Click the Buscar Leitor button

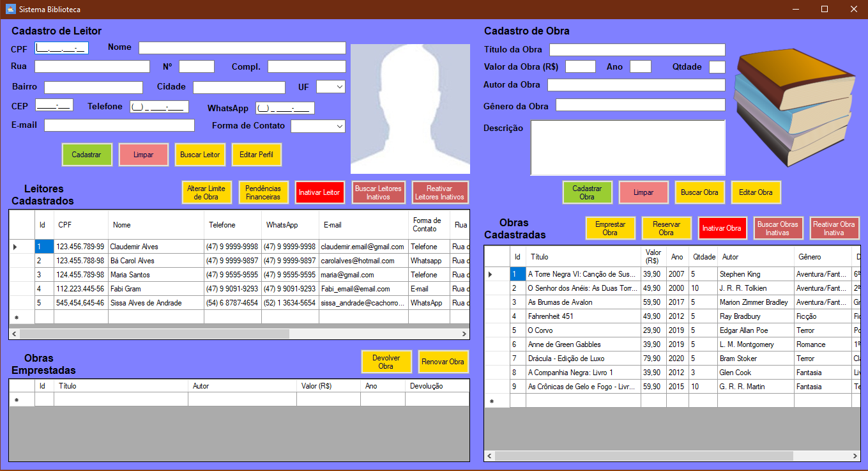(200, 155)
